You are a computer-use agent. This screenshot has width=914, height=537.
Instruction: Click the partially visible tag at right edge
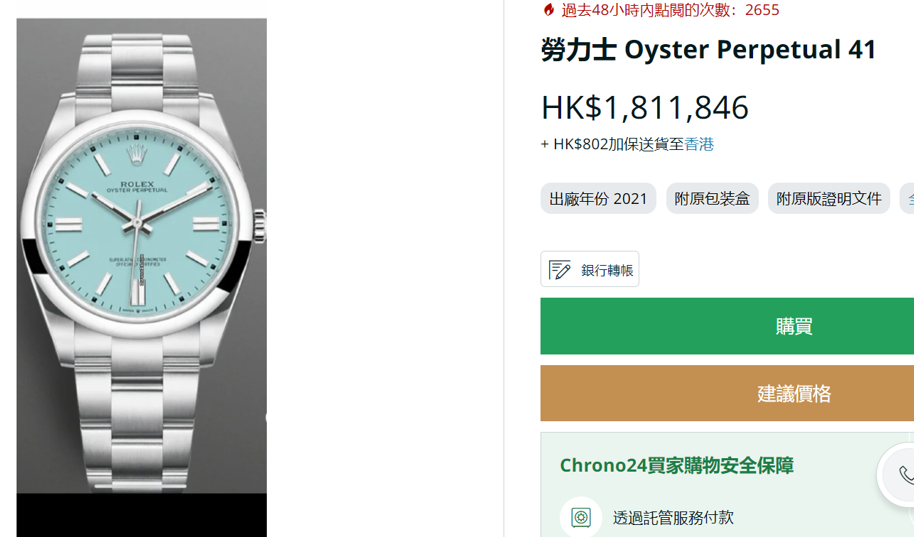pyautogui.click(x=908, y=198)
